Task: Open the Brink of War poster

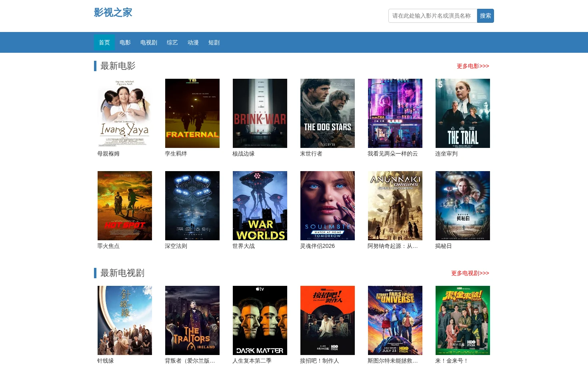Action: tap(260, 113)
